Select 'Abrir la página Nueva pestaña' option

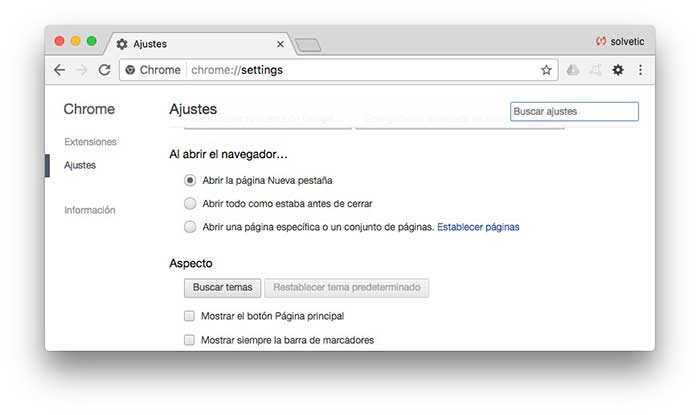pyautogui.click(x=190, y=180)
